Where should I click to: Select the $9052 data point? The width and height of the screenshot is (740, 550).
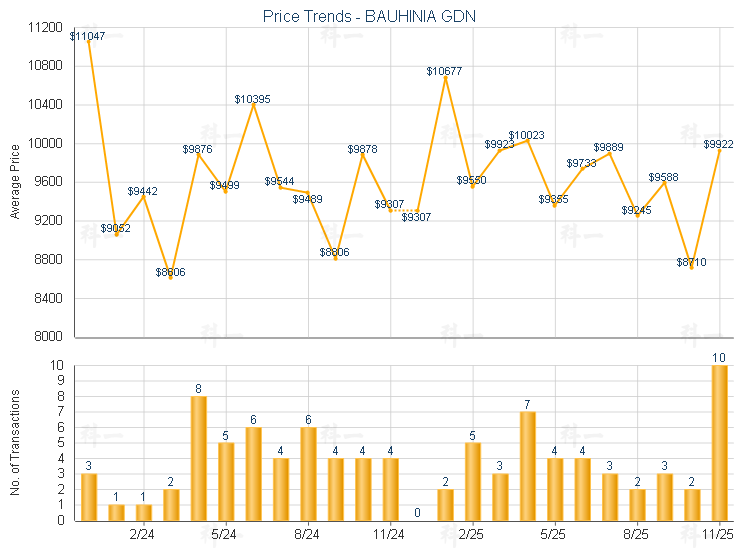[x=116, y=234]
